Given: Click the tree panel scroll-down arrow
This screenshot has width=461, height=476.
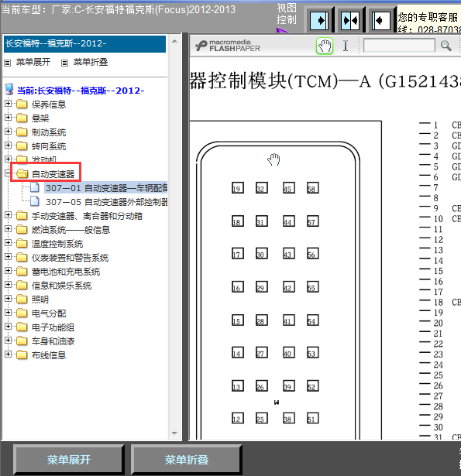Looking at the screenshot, I should pyautogui.click(x=175, y=433).
